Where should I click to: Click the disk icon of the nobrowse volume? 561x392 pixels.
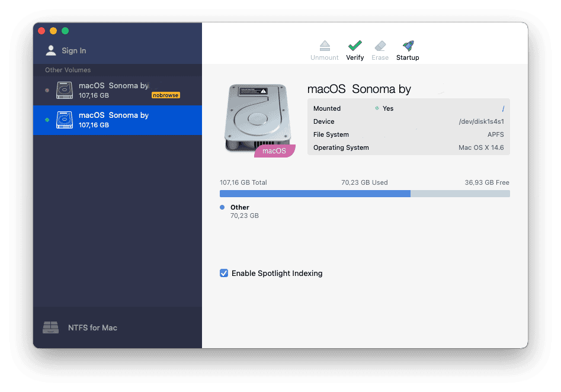pyautogui.click(x=65, y=90)
